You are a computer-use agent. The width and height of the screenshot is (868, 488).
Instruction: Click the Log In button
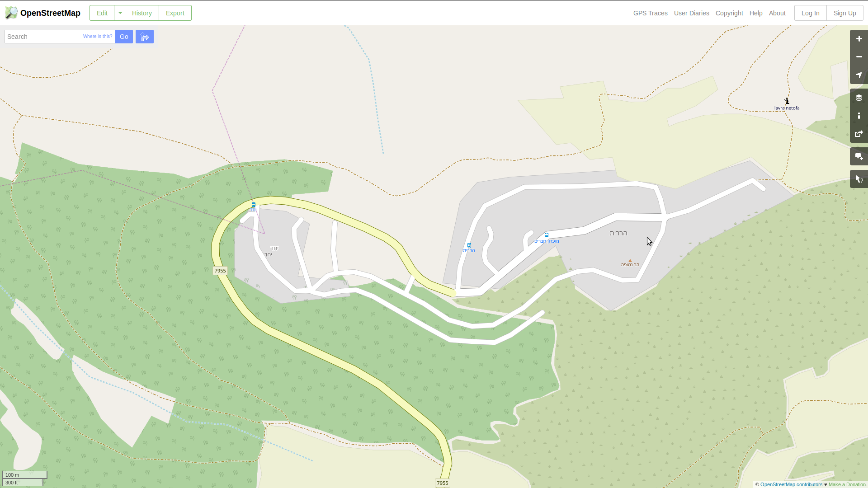[810, 13]
